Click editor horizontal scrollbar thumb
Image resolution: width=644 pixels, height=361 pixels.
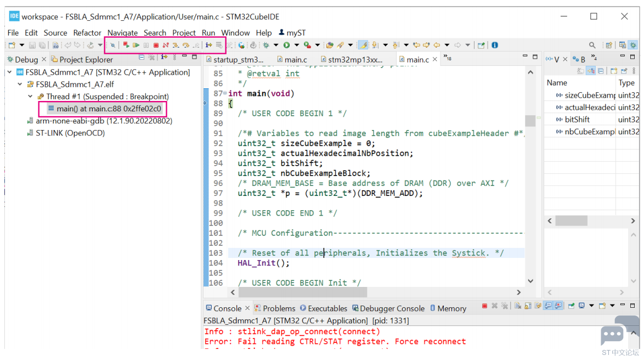tap(303, 292)
